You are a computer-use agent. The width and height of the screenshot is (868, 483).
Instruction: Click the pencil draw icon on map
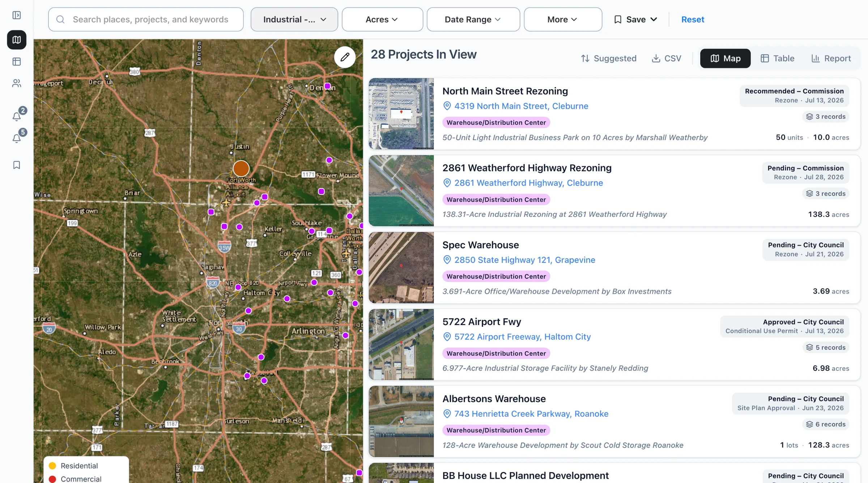[345, 57]
